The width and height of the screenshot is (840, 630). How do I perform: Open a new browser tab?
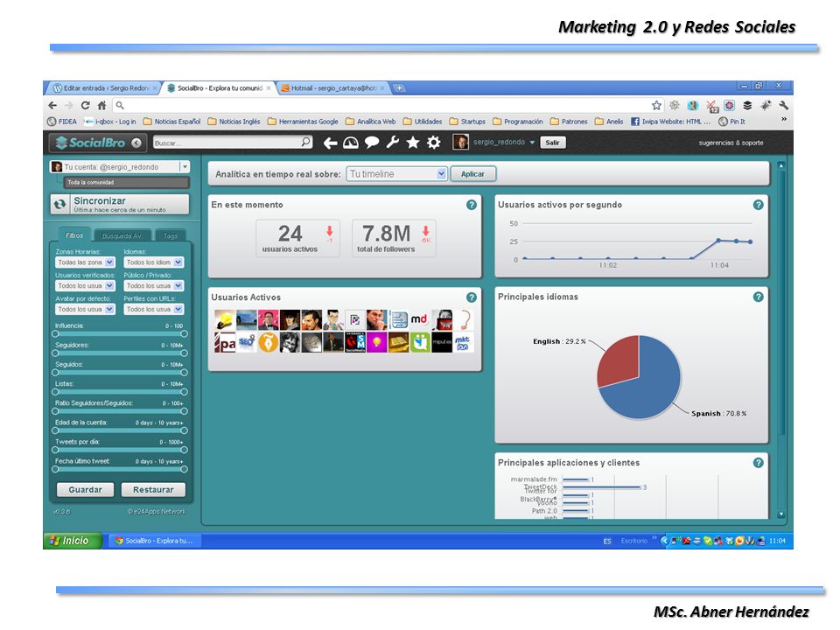tap(399, 88)
